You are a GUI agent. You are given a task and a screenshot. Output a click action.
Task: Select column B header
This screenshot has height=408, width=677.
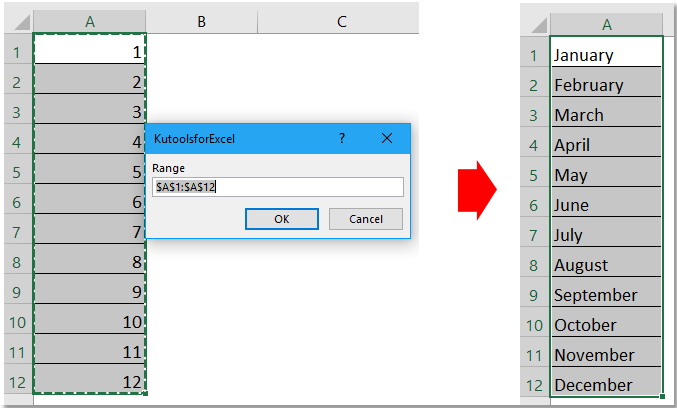pyautogui.click(x=201, y=20)
